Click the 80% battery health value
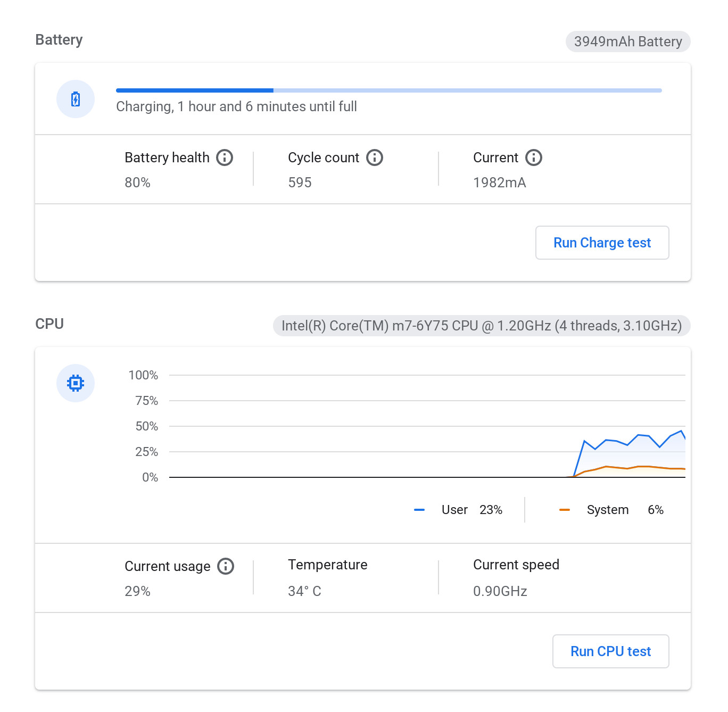 [137, 183]
